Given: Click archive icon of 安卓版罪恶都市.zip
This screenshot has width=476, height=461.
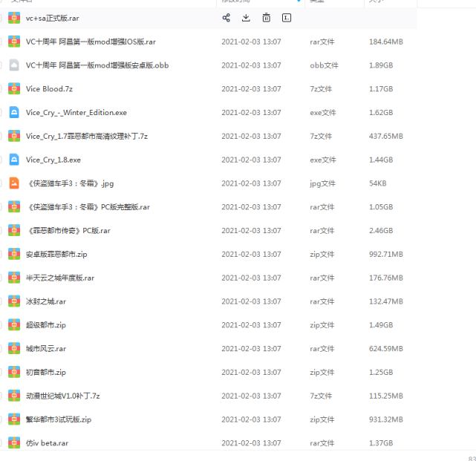Looking at the screenshot, I should click(14, 254).
